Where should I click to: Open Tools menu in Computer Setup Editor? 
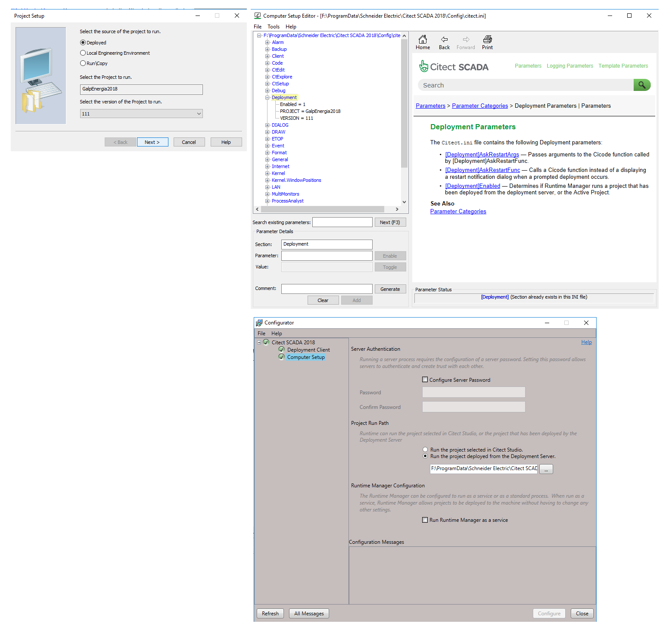click(274, 27)
